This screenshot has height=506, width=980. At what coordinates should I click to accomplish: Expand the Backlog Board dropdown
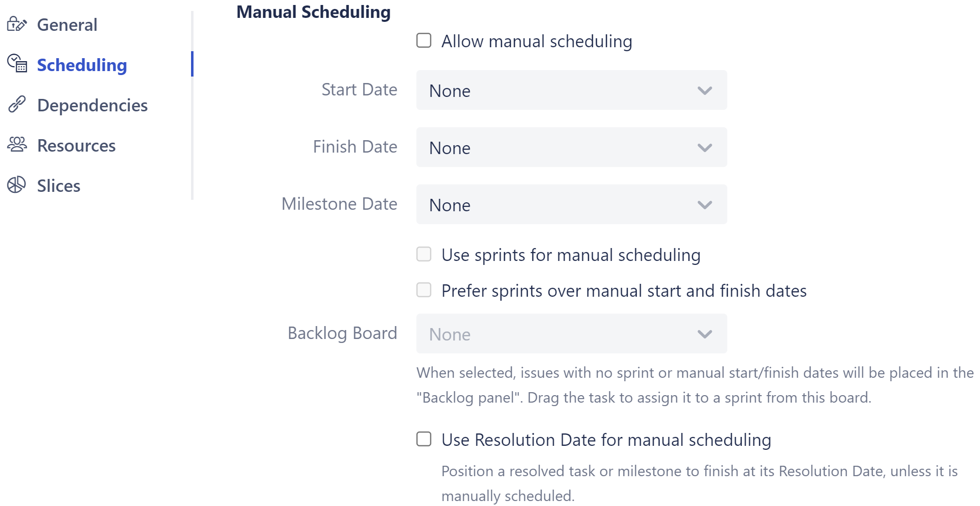[x=571, y=334]
